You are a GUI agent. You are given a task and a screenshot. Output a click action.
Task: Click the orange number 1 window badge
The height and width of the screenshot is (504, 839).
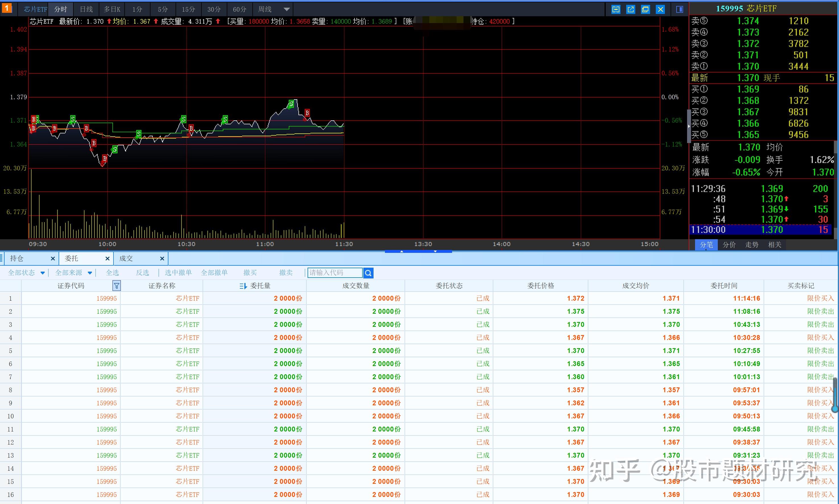7,8
